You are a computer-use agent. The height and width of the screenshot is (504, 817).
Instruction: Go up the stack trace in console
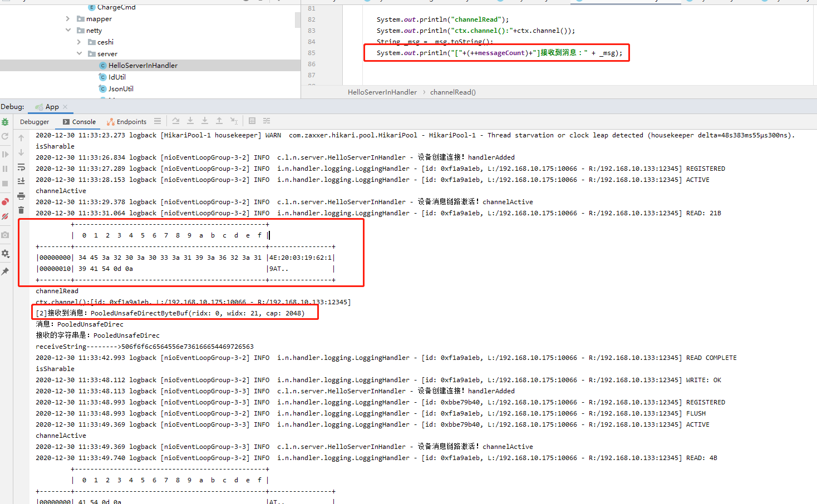[x=21, y=138]
